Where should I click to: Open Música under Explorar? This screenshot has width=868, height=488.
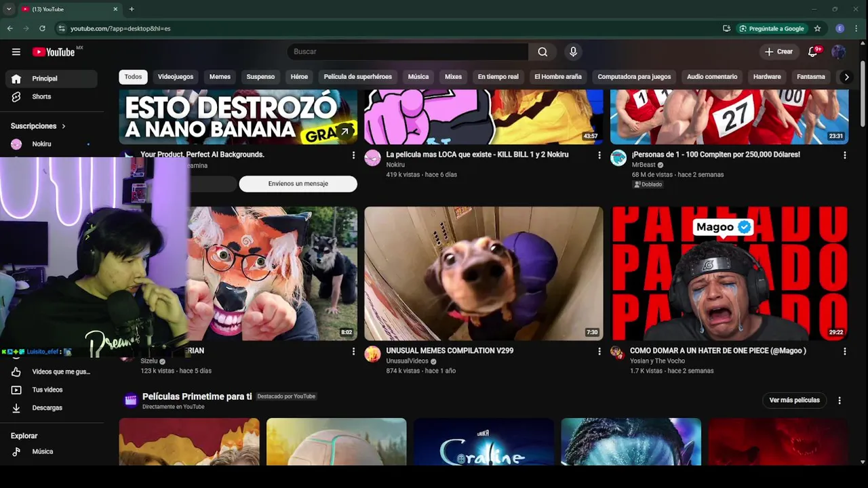tap(52, 451)
